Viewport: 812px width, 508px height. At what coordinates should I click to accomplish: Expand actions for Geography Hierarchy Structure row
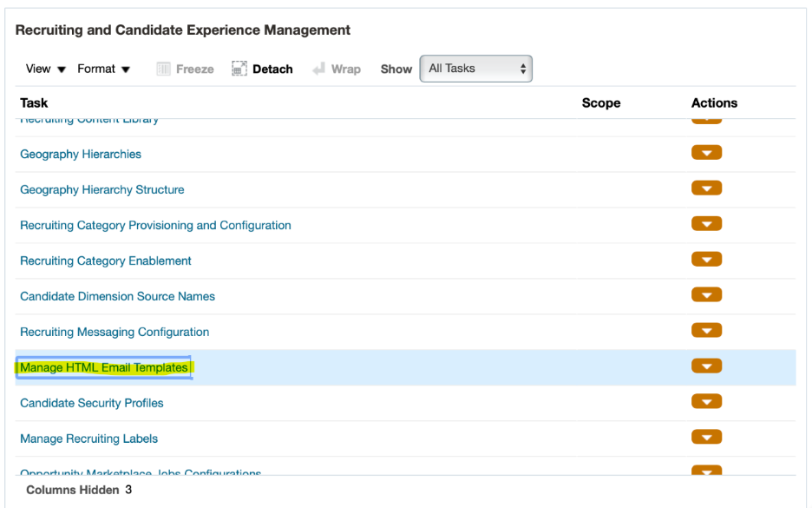click(x=706, y=188)
